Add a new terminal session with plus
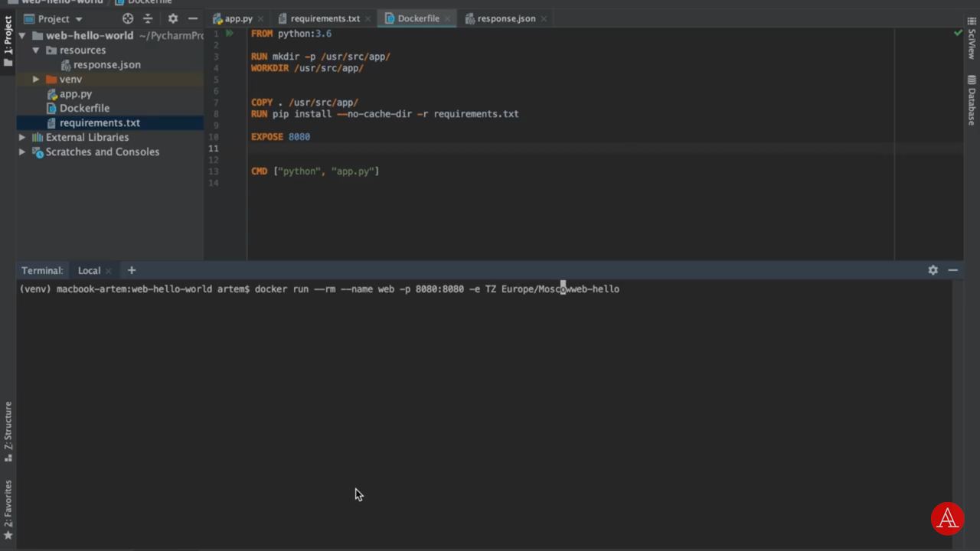Image resolution: width=980 pixels, height=551 pixels. point(132,270)
